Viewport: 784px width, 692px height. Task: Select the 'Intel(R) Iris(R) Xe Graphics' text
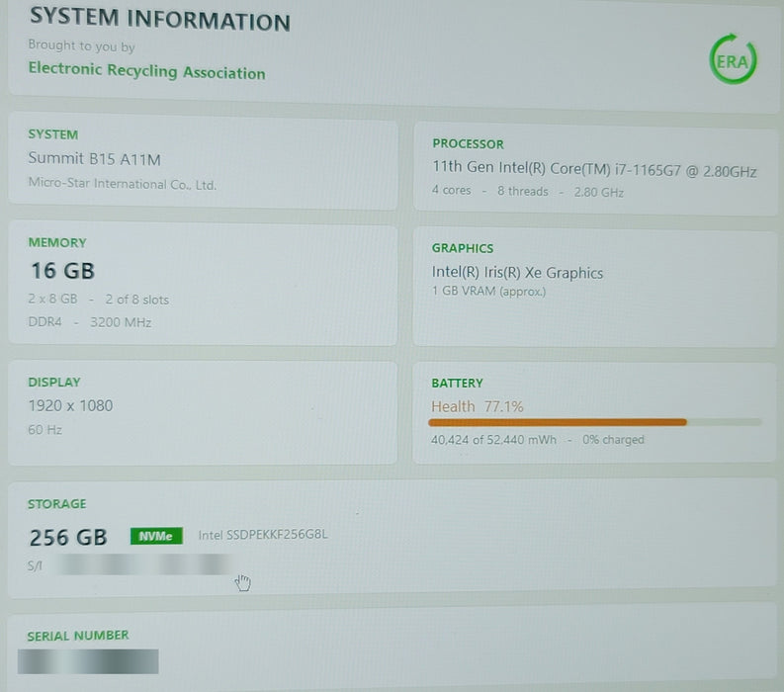click(x=517, y=273)
